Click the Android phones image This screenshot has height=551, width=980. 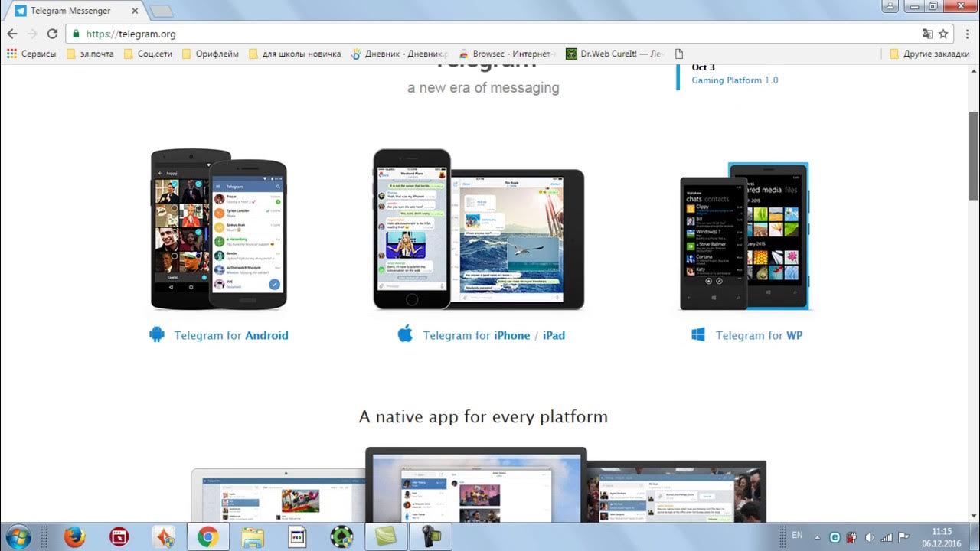click(219, 230)
